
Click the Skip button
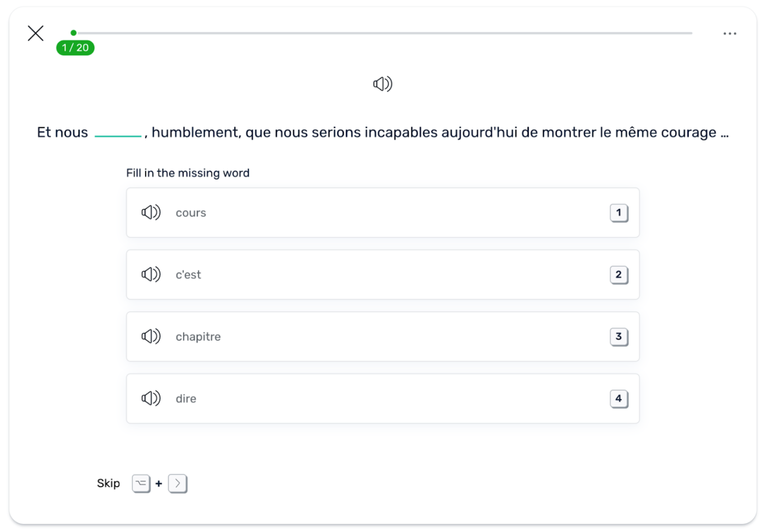[x=108, y=483]
